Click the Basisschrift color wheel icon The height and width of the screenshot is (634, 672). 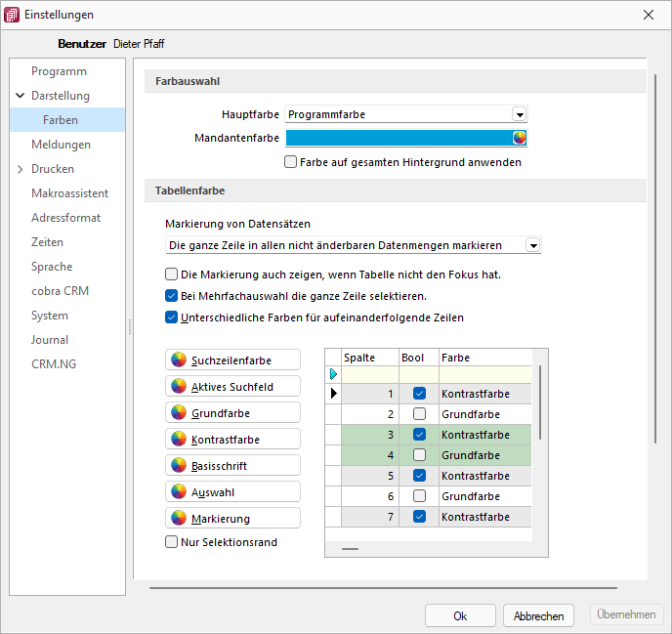tap(178, 465)
